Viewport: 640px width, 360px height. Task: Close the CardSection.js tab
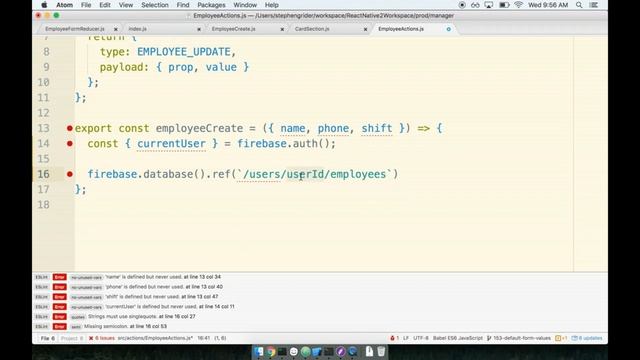point(365,29)
